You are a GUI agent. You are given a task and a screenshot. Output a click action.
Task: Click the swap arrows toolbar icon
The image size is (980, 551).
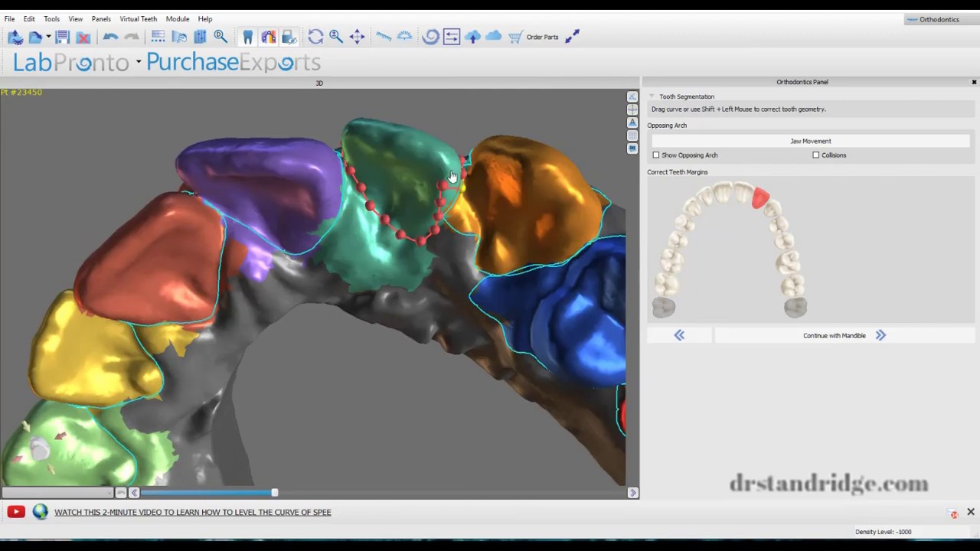point(452,37)
